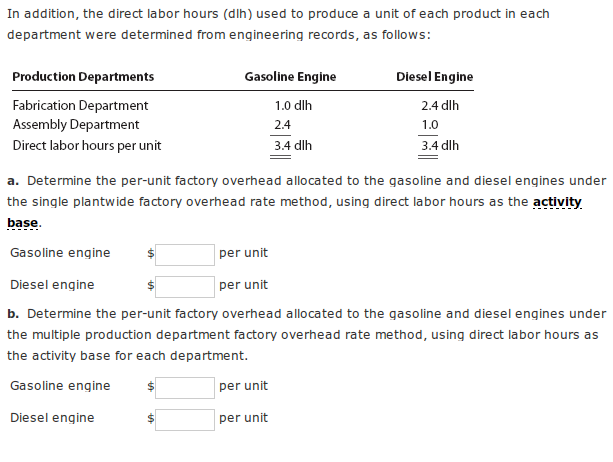Click the Diesel engine input in part a
This screenshot has height=462, width=613.
(x=185, y=287)
